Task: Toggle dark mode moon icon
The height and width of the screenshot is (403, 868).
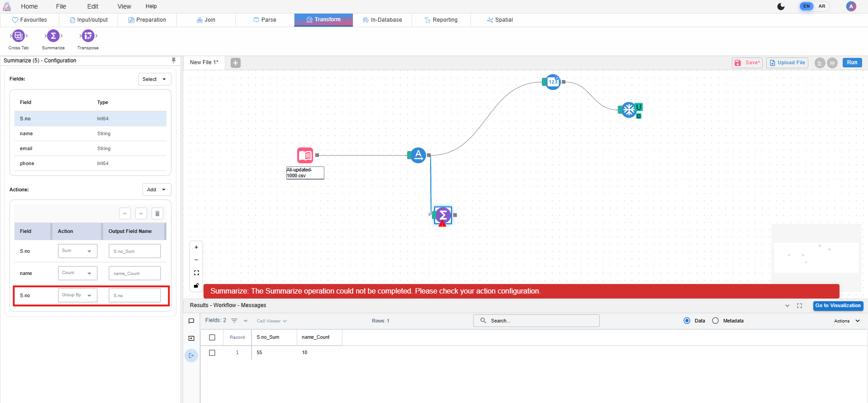Action: tap(781, 6)
